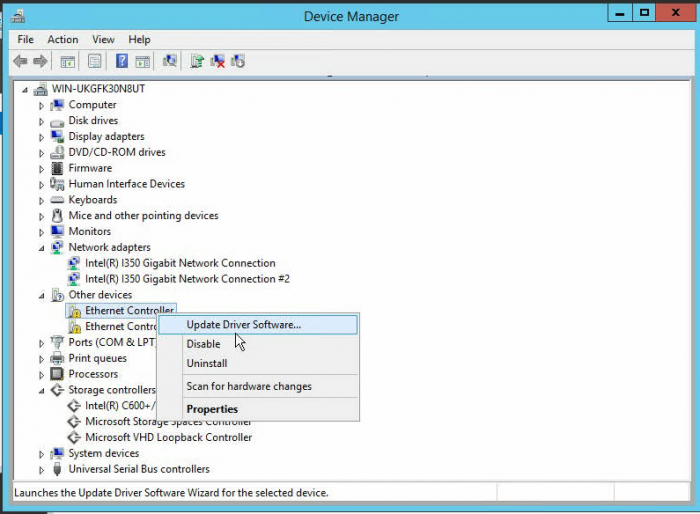
Task: Maximize the Device Manager window
Action: pyautogui.click(x=644, y=13)
